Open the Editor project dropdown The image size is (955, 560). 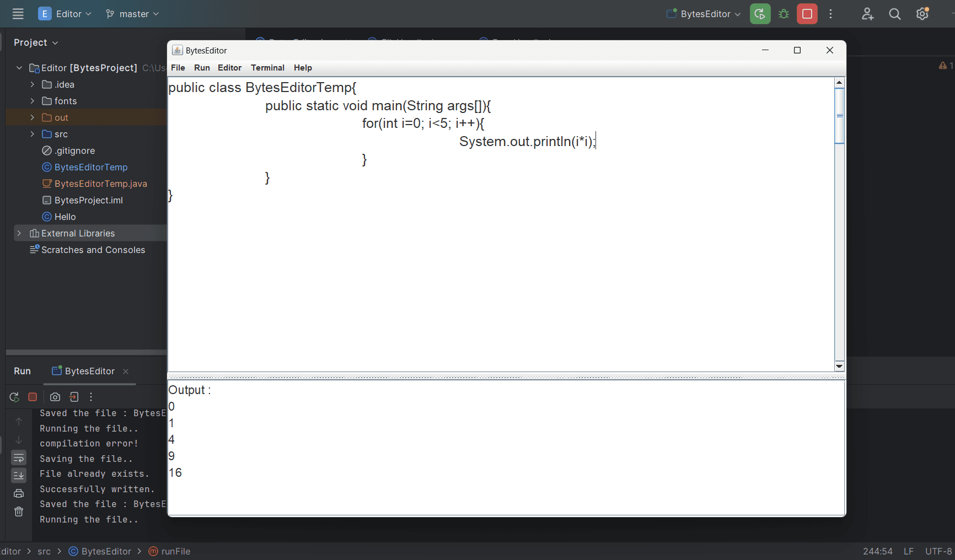point(65,14)
